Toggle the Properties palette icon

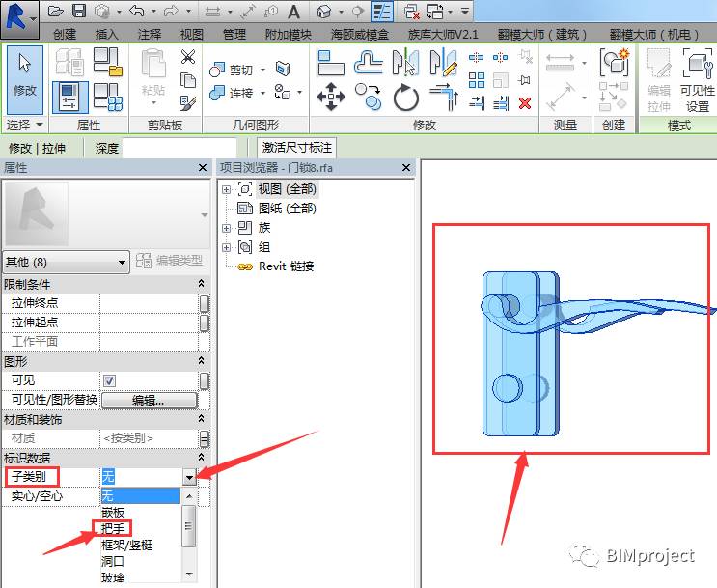click(69, 97)
